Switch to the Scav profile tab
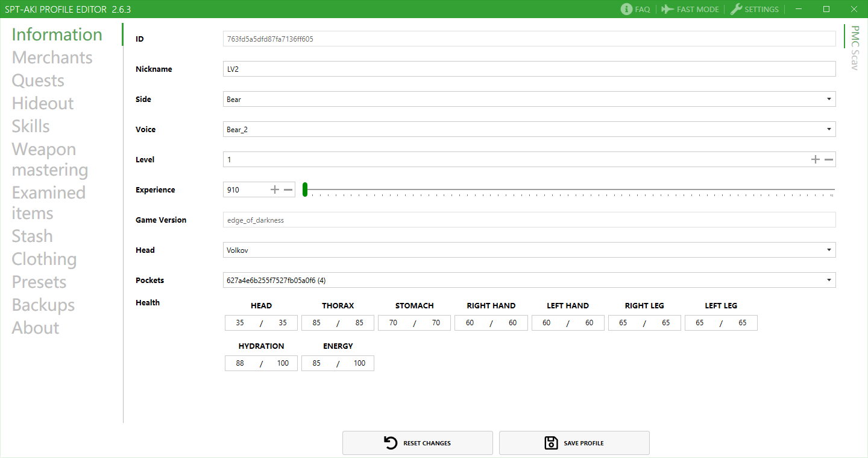 [854, 61]
